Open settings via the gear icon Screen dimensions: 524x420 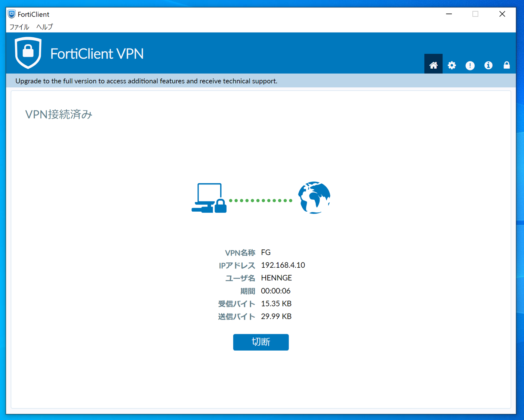coord(451,65)
